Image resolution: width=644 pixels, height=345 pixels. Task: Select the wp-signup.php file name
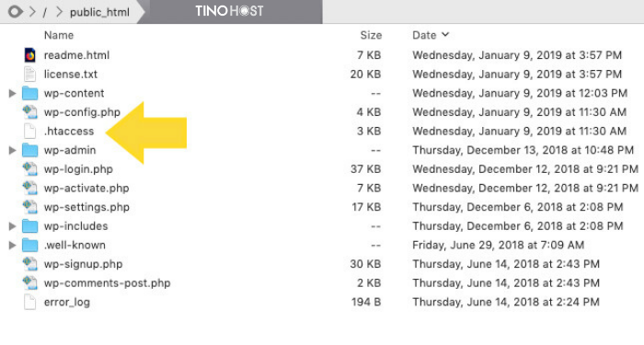(84, 264)
